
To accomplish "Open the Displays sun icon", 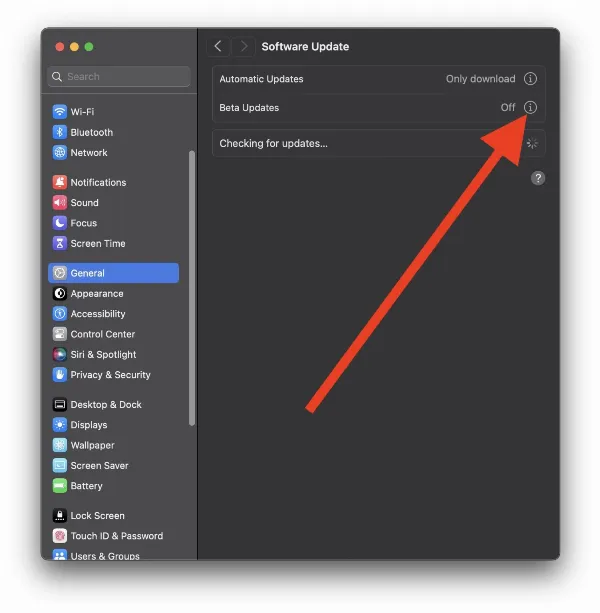I will coord(59,425).
